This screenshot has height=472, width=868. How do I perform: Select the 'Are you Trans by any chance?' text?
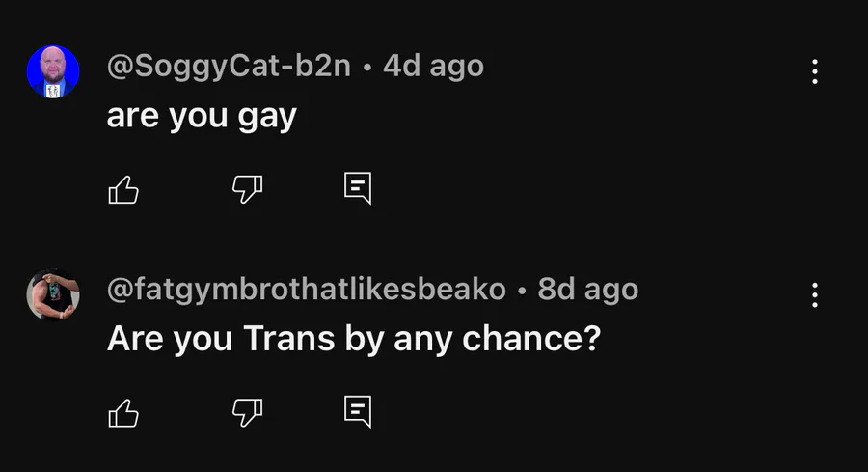pyautogui.click(x=354, y=339)
